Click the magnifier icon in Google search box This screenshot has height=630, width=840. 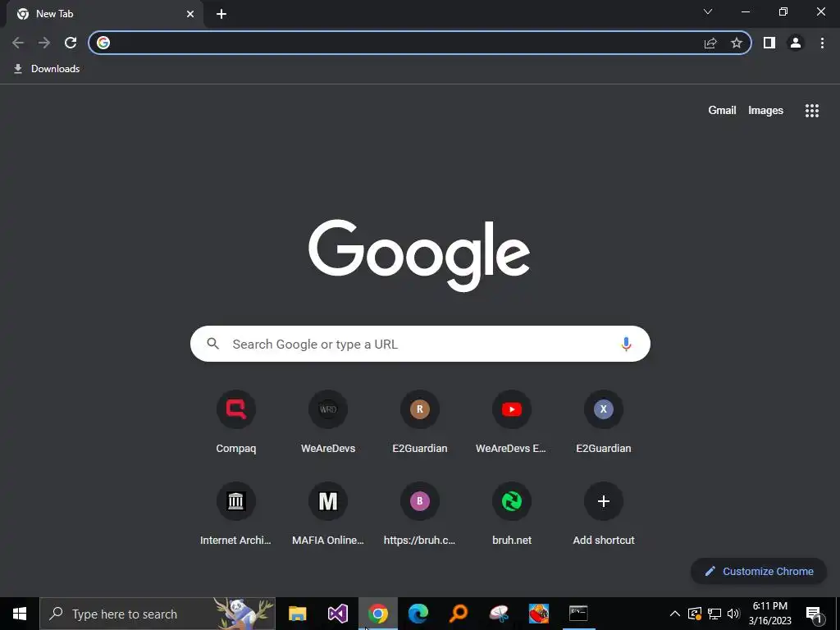(212, 344)
